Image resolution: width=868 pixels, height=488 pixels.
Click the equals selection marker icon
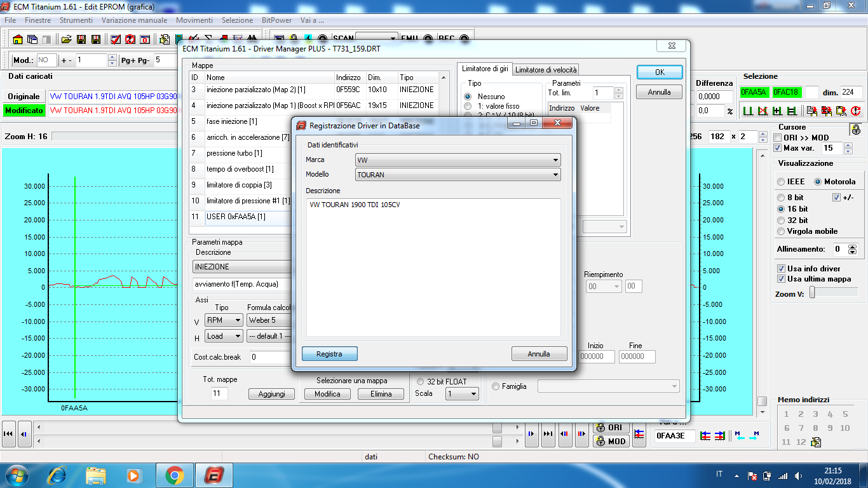click(x=791, y=111)
